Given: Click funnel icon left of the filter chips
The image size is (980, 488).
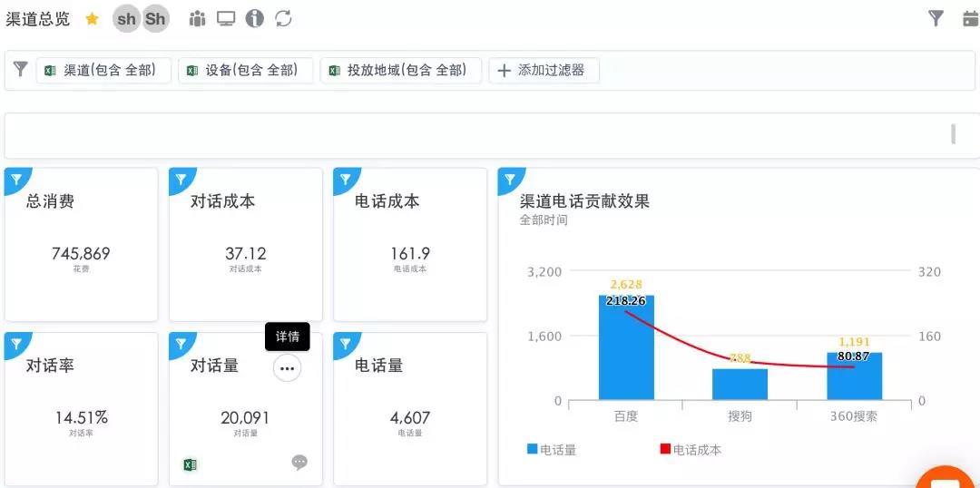Looking at the screenshot, I should point(21,69).
